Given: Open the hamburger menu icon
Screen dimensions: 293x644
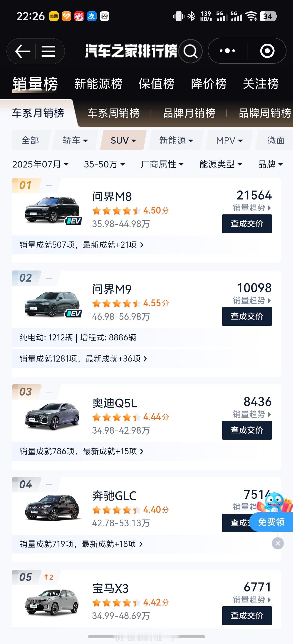Looking at the screenshot, I should 48,51.
